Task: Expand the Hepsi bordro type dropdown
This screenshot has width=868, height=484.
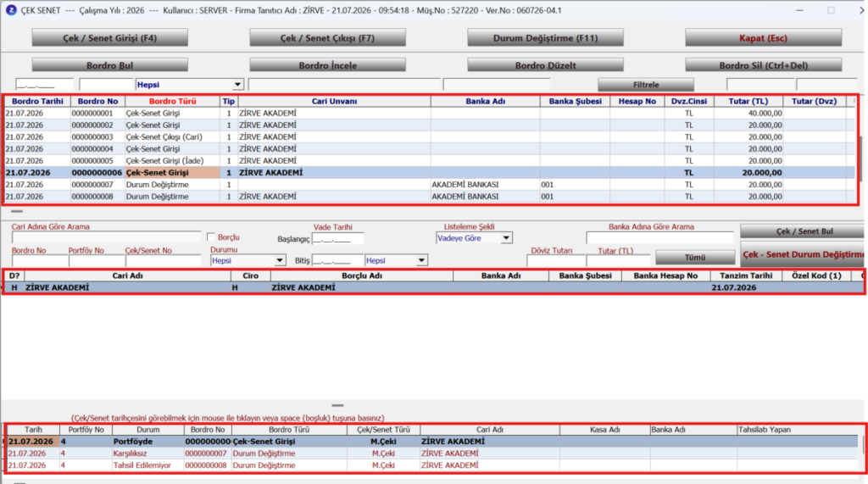Action: pyautogui.click(x=237, y=85)
